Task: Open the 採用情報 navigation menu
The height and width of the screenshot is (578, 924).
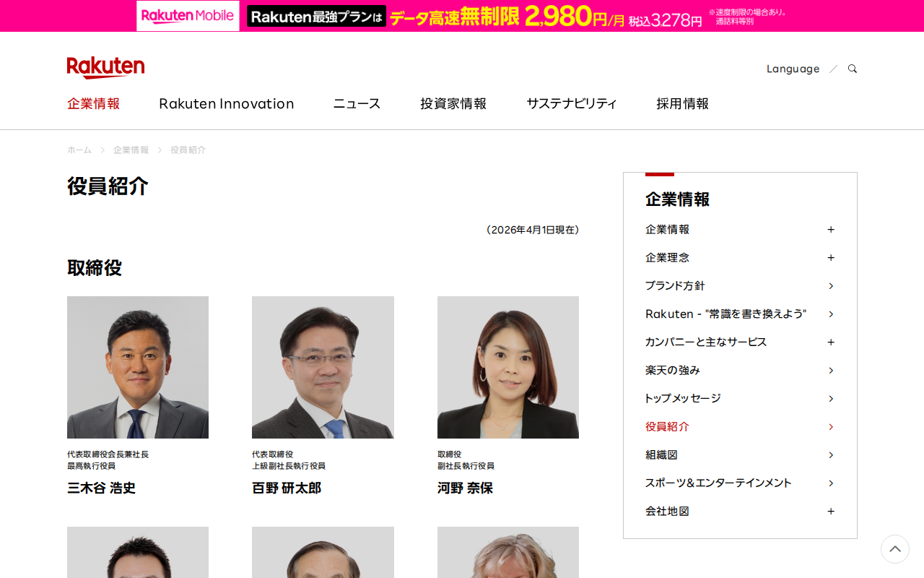Action: coord(682,103)
